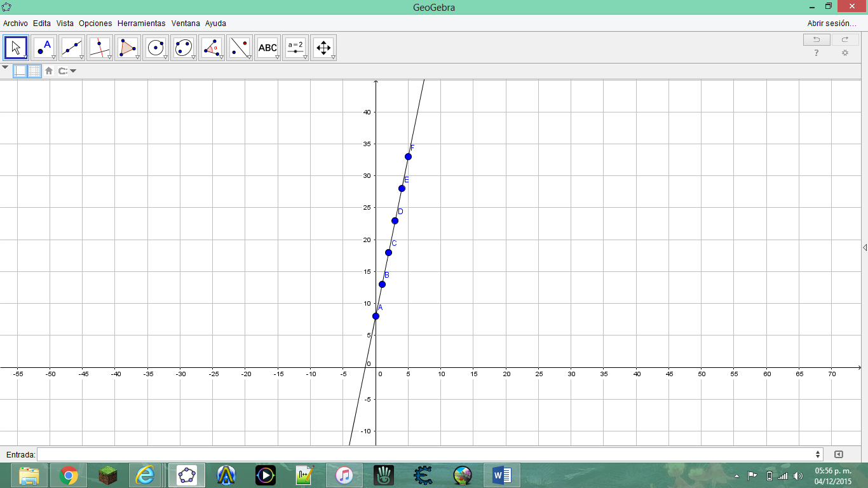Image resolution: width=868 pixels, height=488 pixels.
Task: Pick the Move Graphics View tool
Action: pyautogui.click(x=323, y=48)
